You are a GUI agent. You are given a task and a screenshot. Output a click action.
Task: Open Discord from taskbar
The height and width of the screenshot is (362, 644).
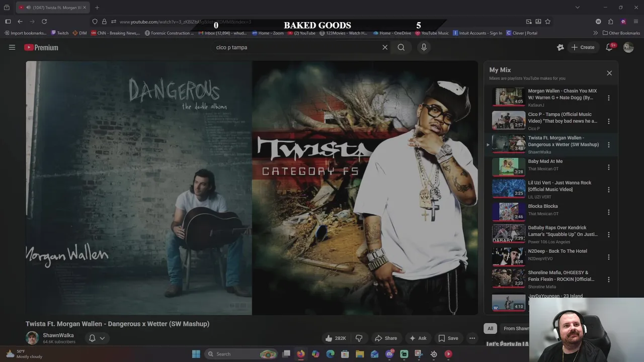point(389,354)
